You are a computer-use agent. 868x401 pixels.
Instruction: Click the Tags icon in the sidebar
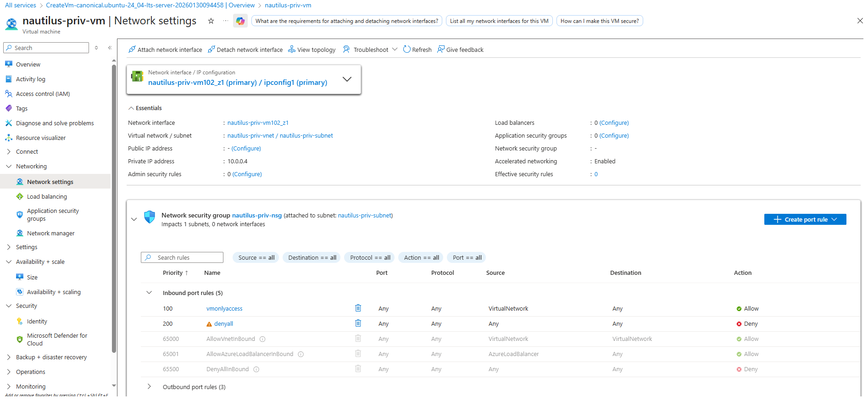click(x=9, y=108)
